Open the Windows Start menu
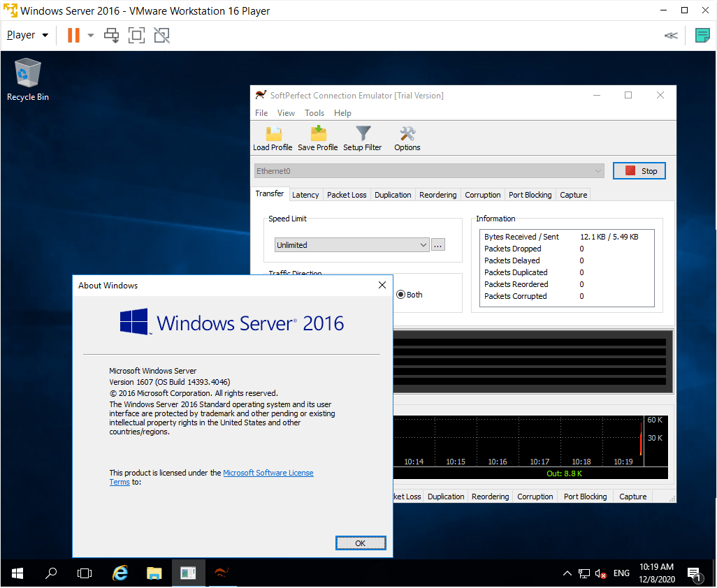 coord(17,573)
